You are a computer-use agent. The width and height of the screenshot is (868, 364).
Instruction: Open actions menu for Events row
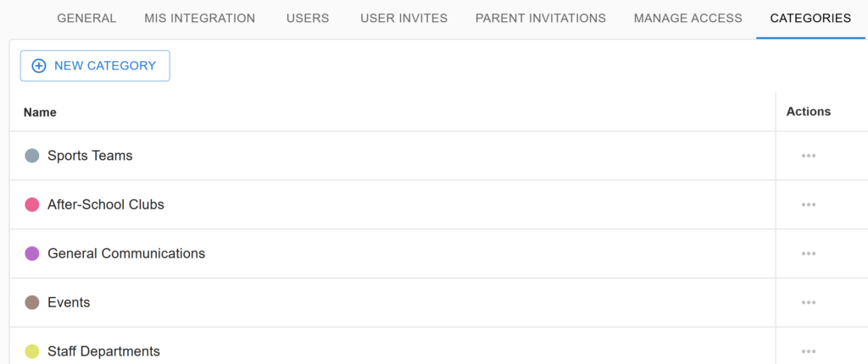tap(808, 302)
